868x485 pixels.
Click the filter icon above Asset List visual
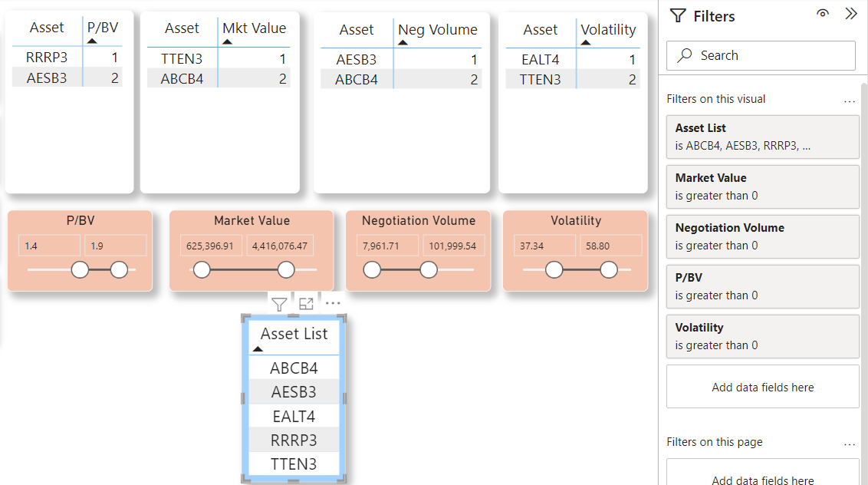[x=279, y=304]
